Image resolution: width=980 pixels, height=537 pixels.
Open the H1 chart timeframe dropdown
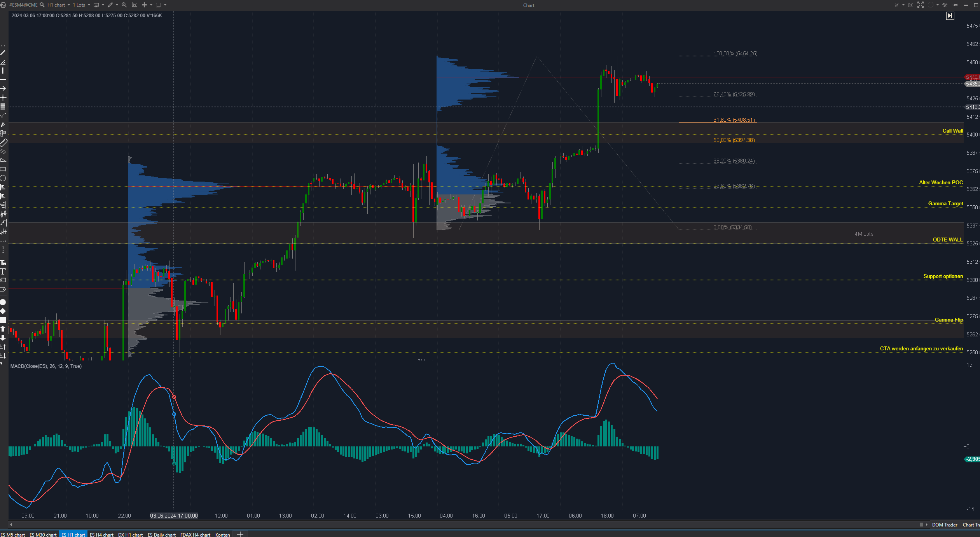[x=69, y=5]
